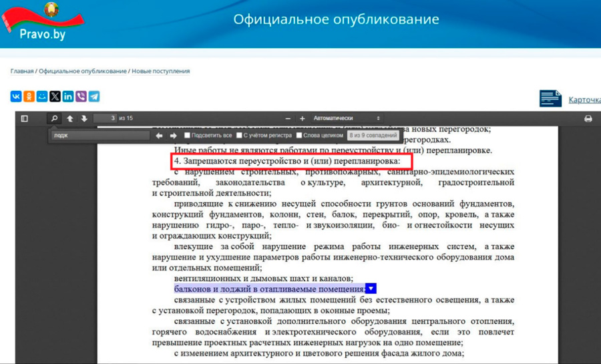Jump to next search match arrow
Screen dimensions: 601x364
tap(173, 136)
